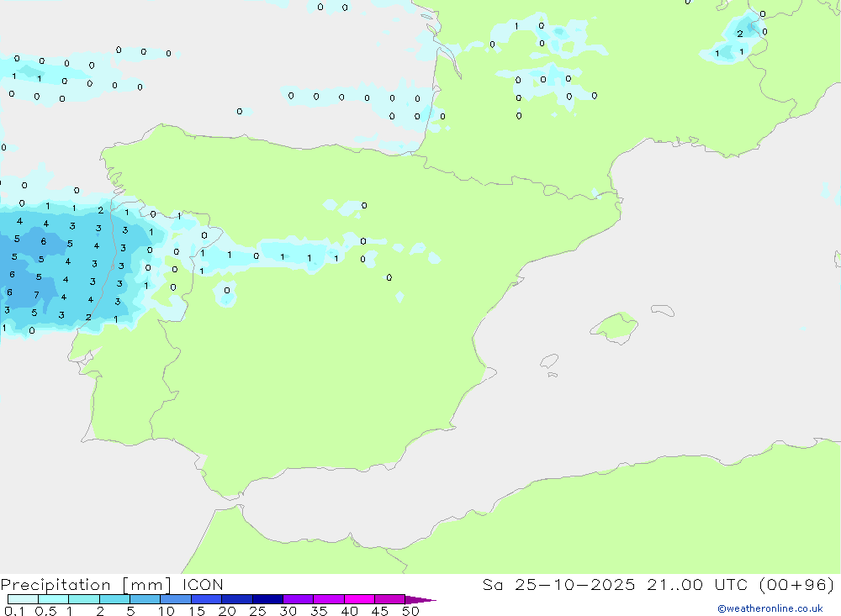The image size is (841, 616).
Task: Click the 'Sa 25-10-2025' date text
Action: pyautogui.click(x=558, y=584)
